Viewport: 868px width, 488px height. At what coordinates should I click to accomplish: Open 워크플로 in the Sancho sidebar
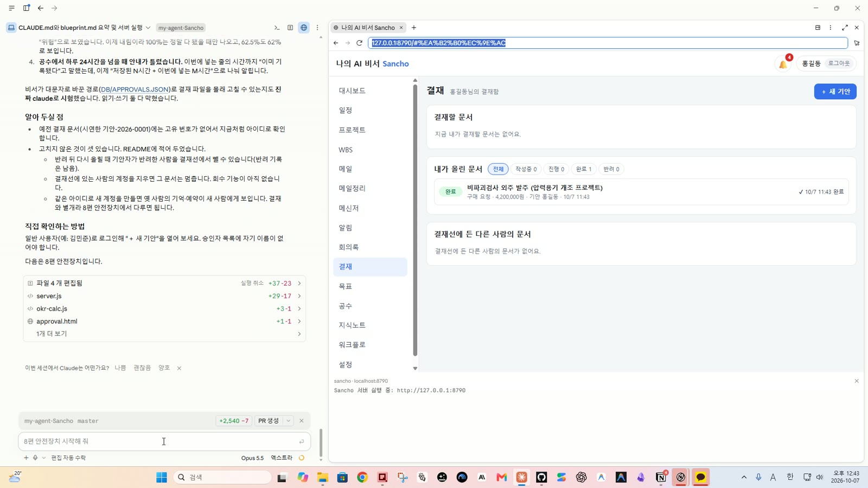tap(370, 345)
